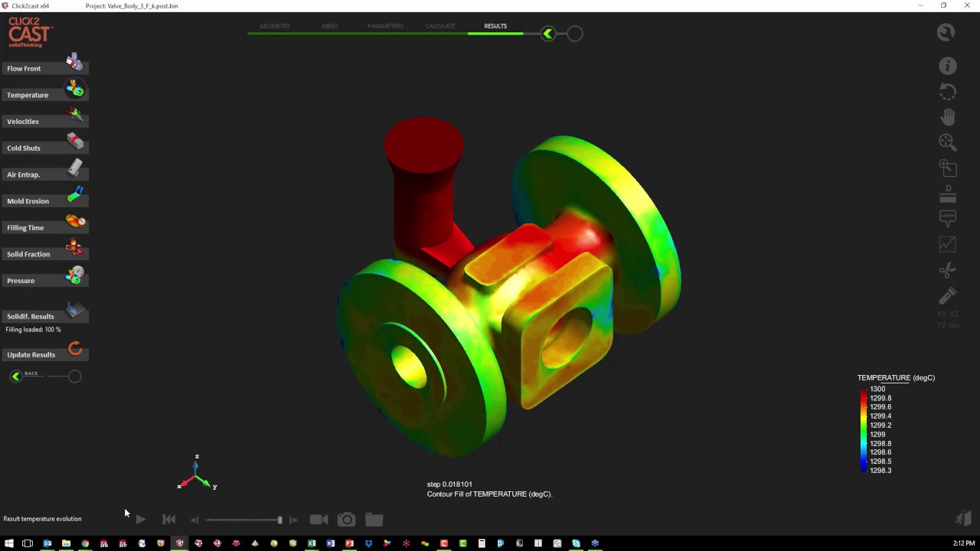
Task: Switch to the PARAMETERS step tab
Action: pos(385,26)
